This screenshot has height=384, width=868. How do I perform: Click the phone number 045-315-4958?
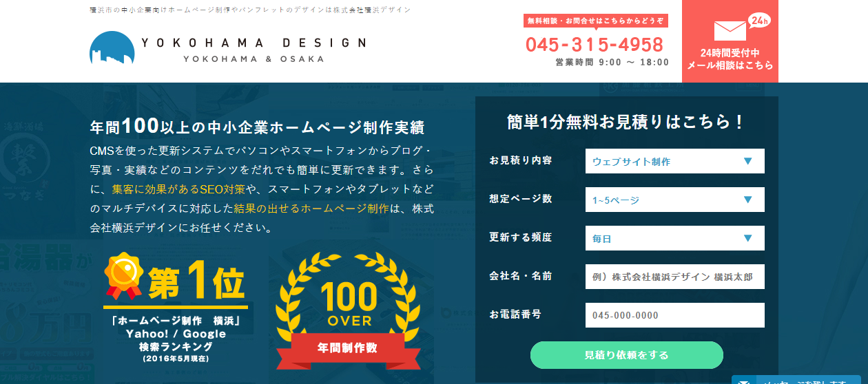(x=595, y=45)
